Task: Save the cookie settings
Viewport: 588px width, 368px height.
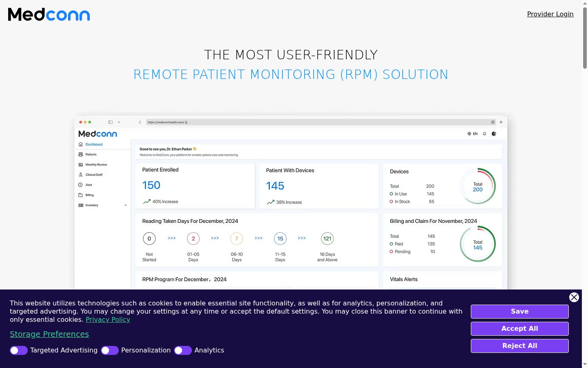Action: coord(520,312)
